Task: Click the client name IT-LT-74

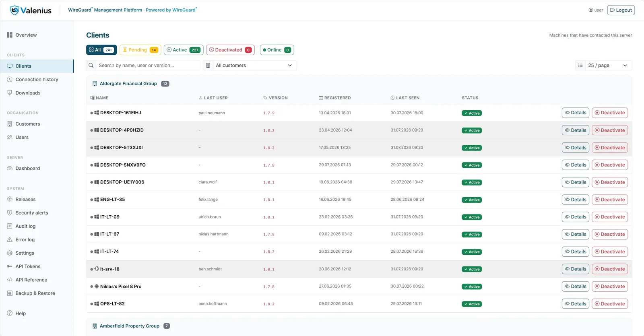Action: (x=109, y=251)
